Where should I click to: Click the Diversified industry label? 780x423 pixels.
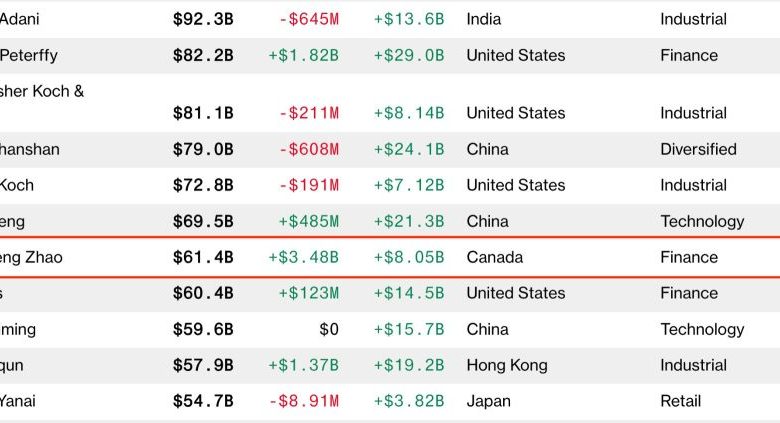[698, 149]
